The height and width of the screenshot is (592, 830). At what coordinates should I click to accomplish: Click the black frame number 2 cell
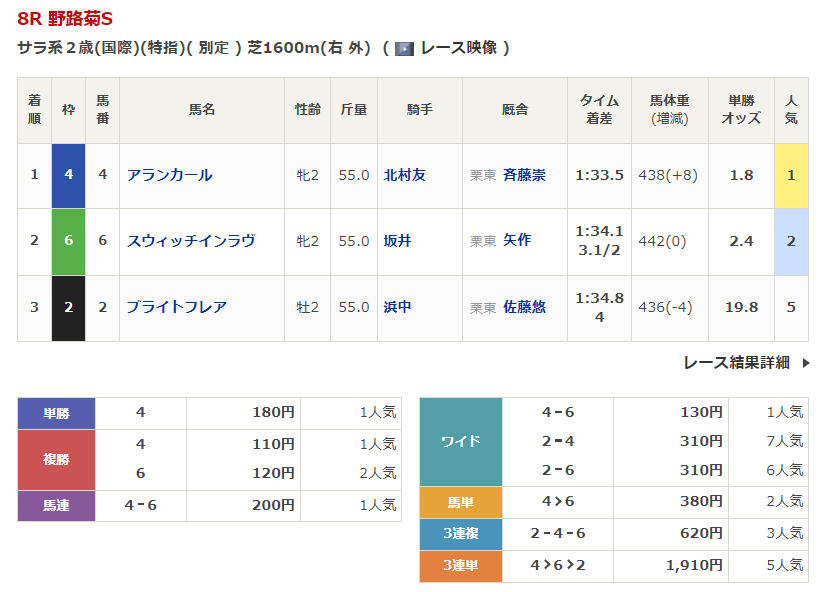(x=68, y=307)
